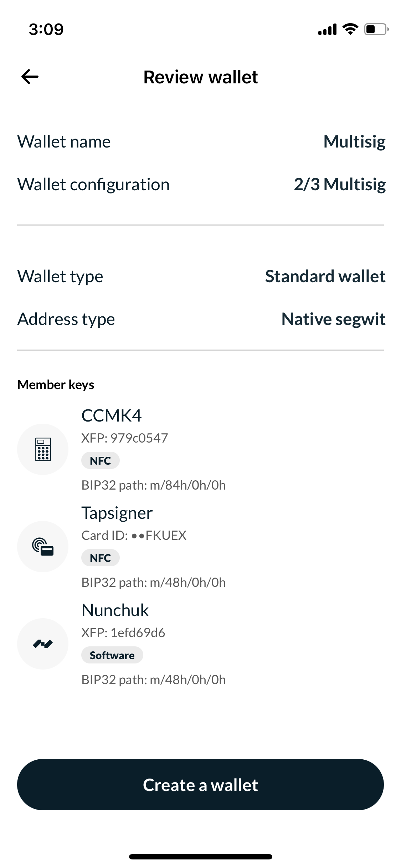
Task: Create a wallet button
Action: pos(200,785)
